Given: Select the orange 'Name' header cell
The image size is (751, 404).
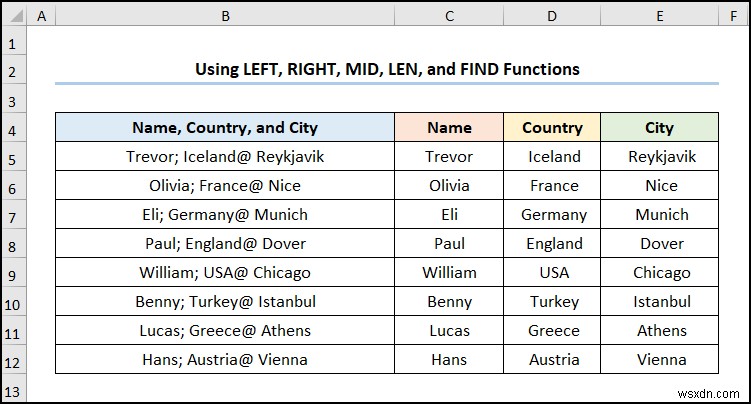Looking at the screenshot, I should (x=449, y=127).
